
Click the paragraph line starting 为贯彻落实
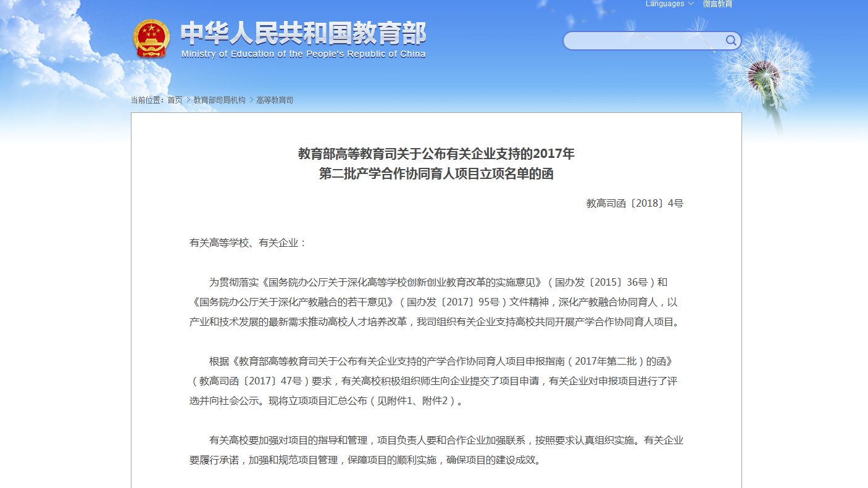[438, 283]
